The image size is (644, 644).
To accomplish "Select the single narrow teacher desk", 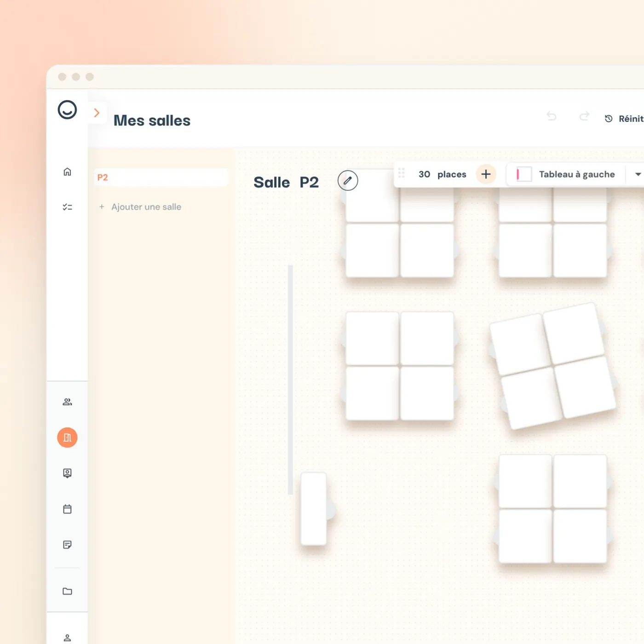I will pyautogui.click(x=314, y=509).
